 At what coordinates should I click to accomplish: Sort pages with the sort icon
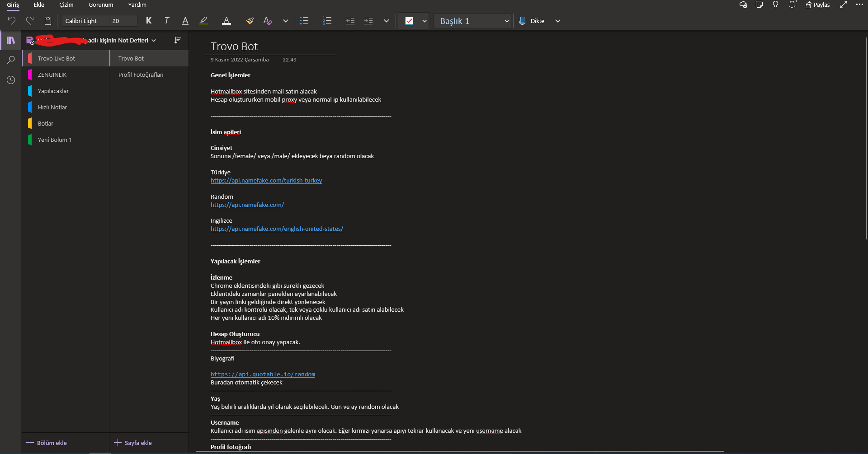point(178,40)
